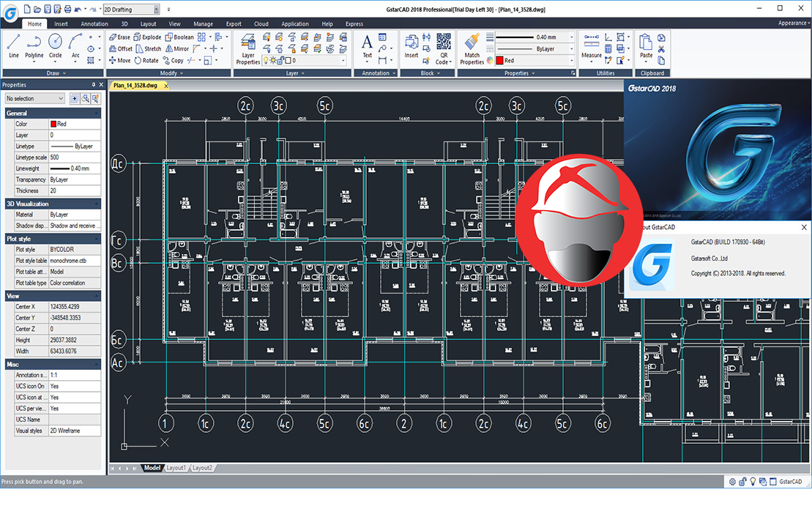Click the Paste clipboard icon
Viewport: 812px width, 517px height.
point(646,45)
